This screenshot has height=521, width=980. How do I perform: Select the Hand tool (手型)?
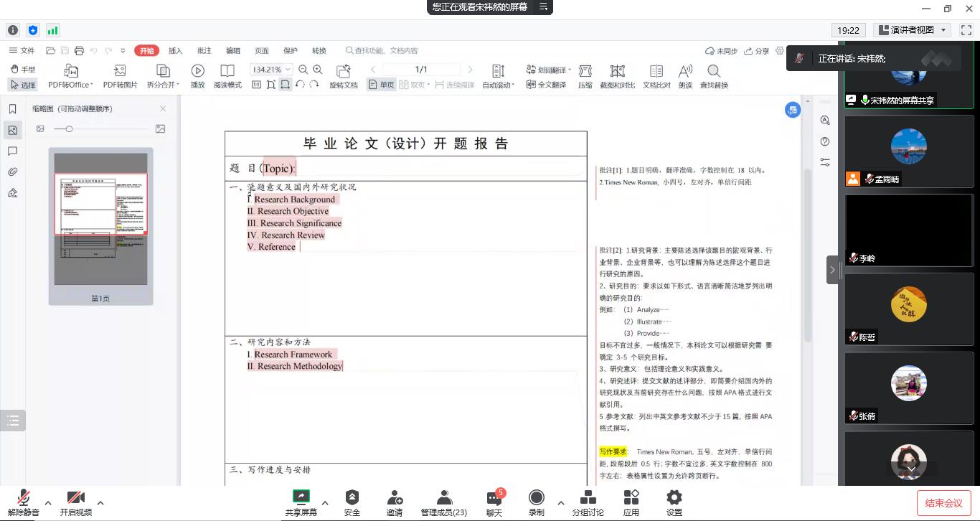point(23,70)
